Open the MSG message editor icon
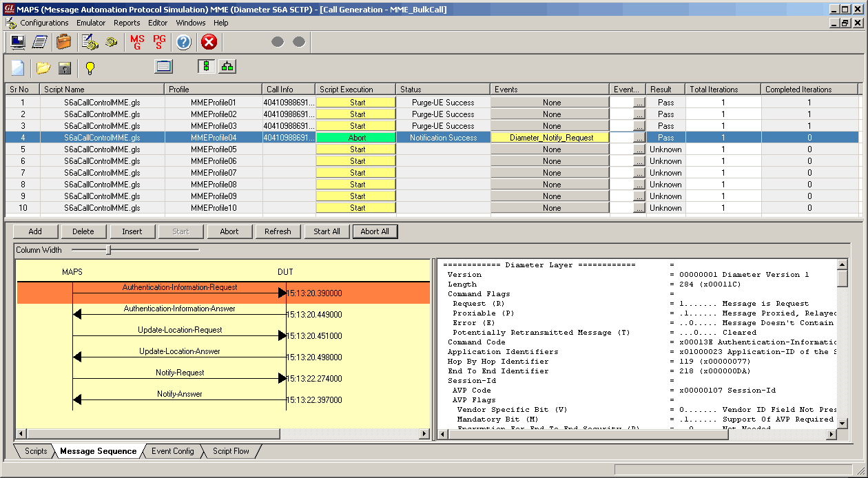Screen dimensions: 868x478 (x=137, y=42)
